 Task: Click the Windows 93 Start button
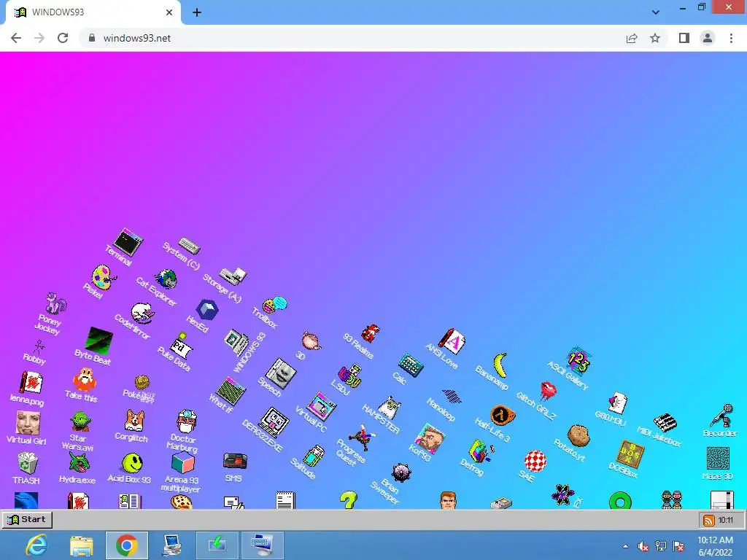pyautogui.click(x=27, y=519)
